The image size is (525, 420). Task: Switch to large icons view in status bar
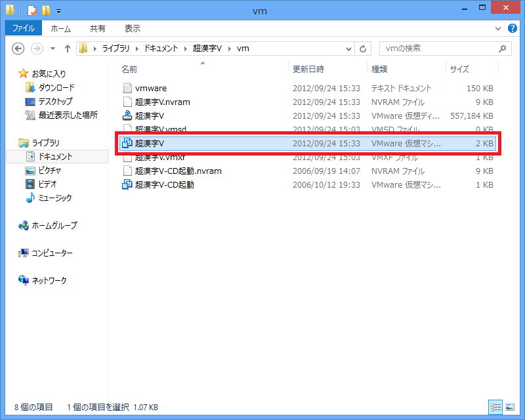tap(509, 407)
